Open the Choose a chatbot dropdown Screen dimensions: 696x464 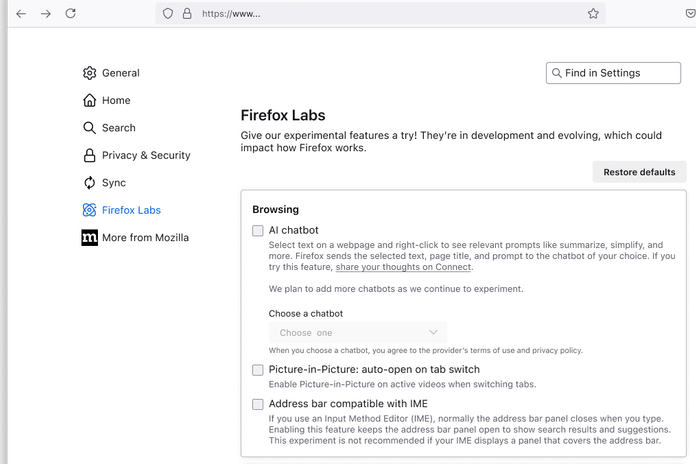pyautogui.click(x=357, y=332)
